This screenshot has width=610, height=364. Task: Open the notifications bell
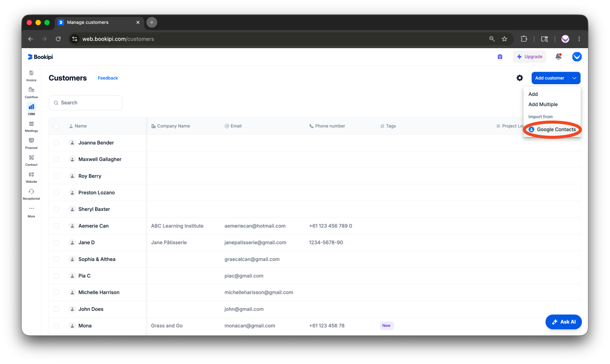[x=558, y=57]
